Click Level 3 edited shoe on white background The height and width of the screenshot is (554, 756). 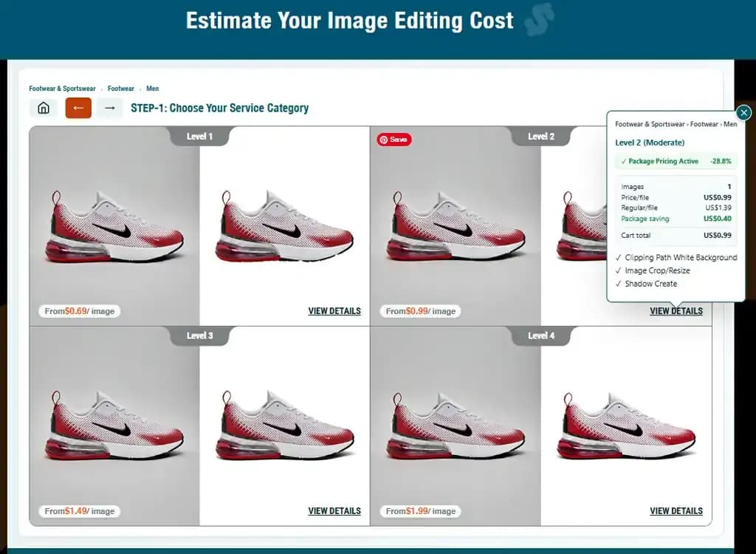(284, 425)
